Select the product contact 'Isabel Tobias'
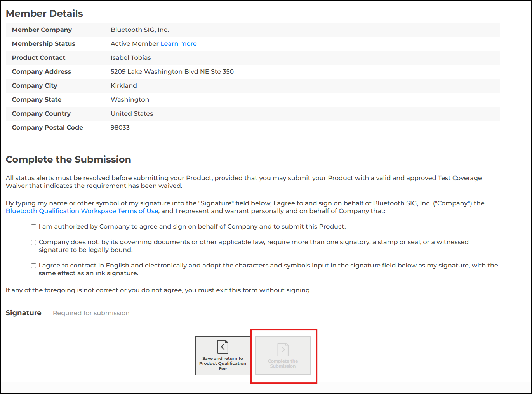 coord(131,57)
